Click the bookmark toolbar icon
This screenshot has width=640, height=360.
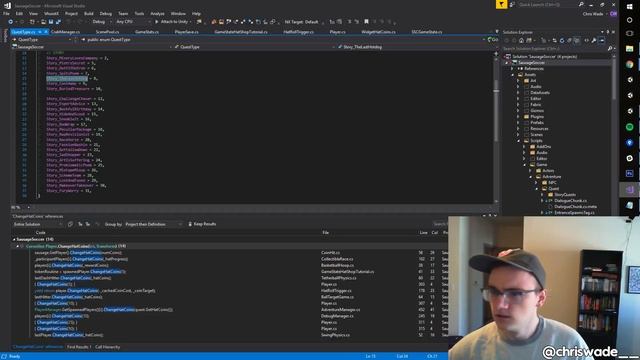click(366, 22)
